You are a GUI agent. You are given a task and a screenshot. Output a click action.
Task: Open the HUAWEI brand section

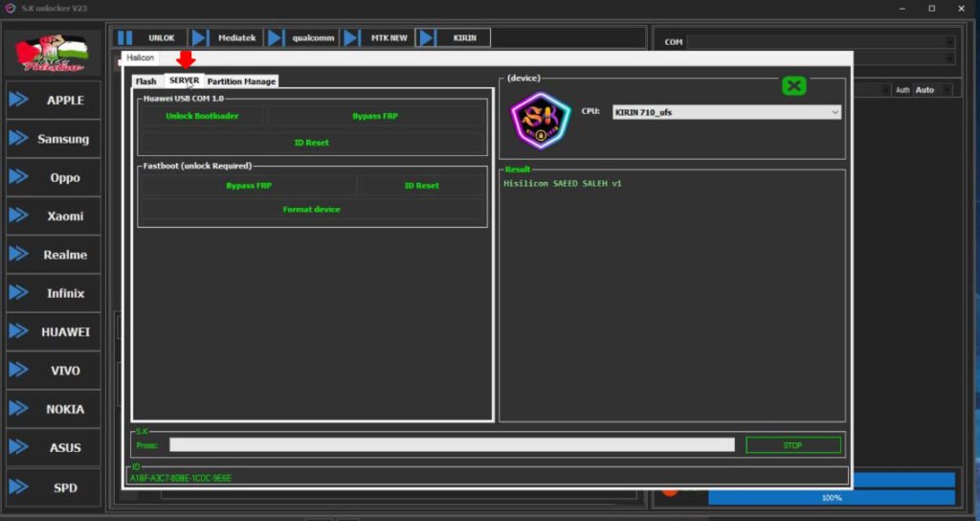tap(54, 332)
